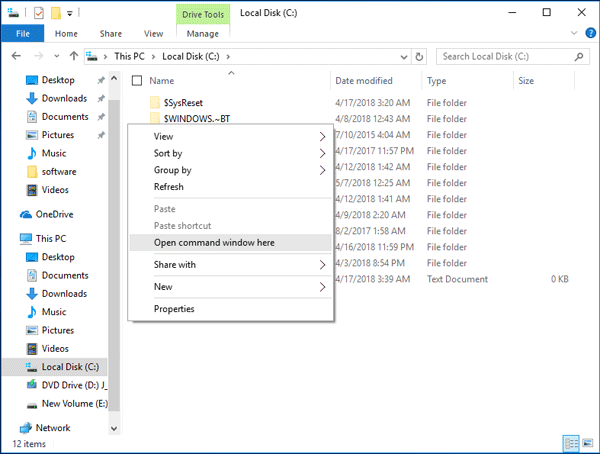Choose Properties in the context menu
Screen dimensions: 600x454
[x=231, y=309]
